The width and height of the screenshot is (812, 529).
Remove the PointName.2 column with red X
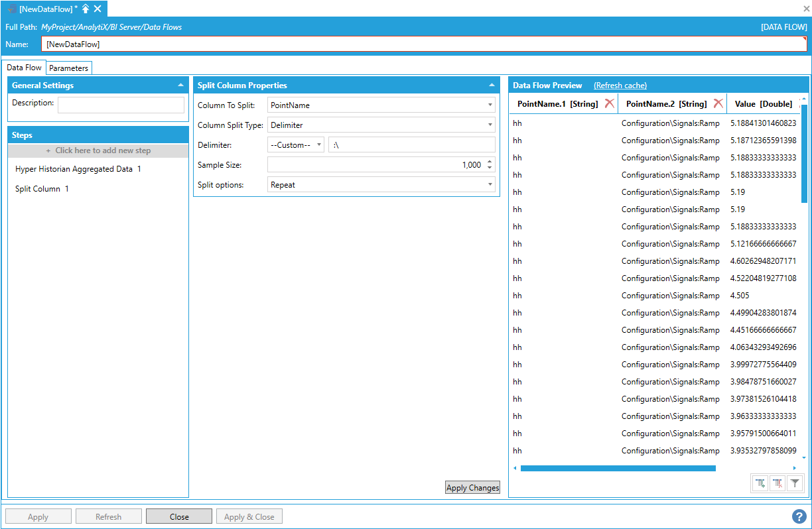coord(718,103)
